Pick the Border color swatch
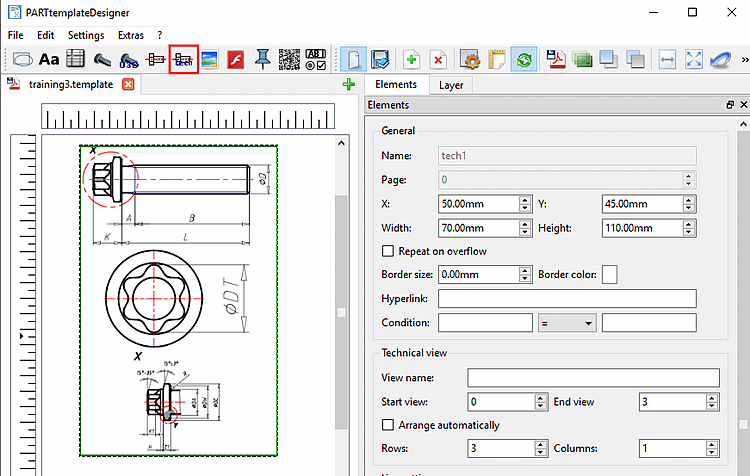 (609, 274)
